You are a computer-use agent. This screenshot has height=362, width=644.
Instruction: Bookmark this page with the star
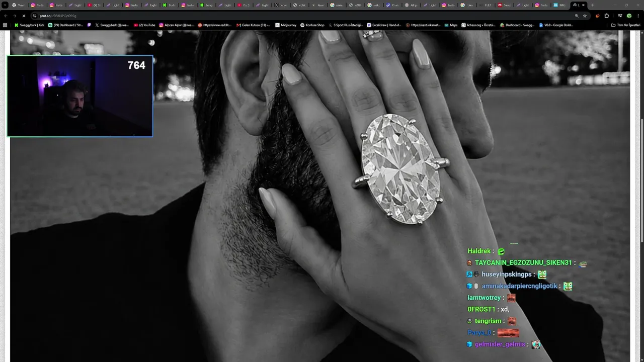coord(585,16)
